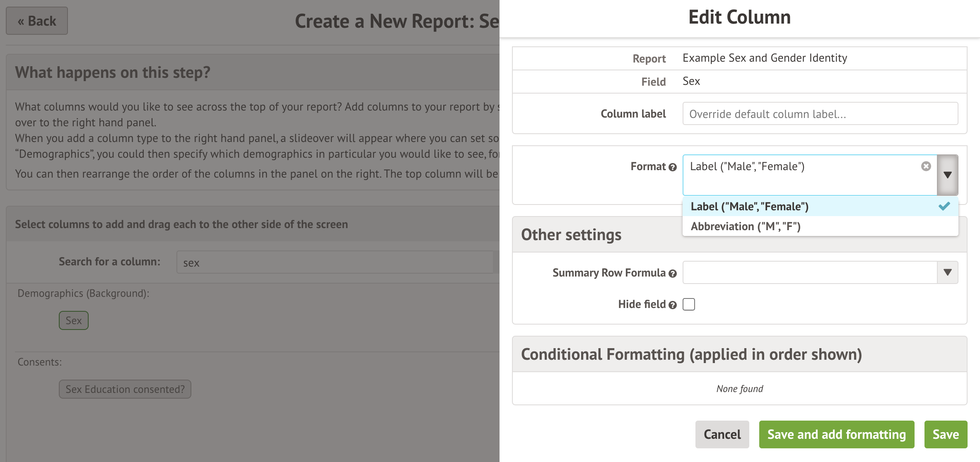
Task: Clear the selected Format value
Action: click(926, 166)
